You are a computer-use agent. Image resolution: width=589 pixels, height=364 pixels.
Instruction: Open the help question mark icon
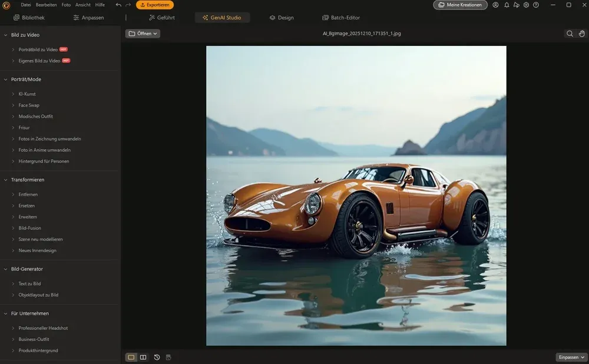tap(535, 5)
